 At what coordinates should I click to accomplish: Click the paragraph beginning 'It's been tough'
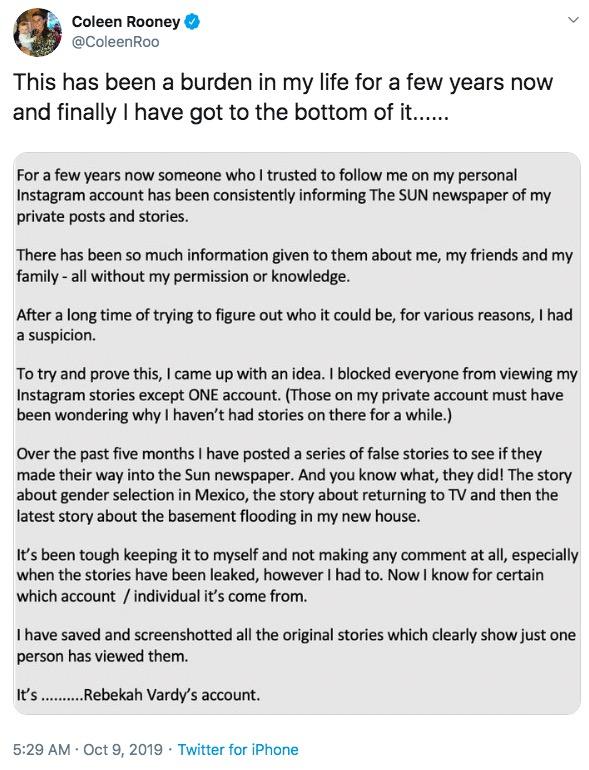click(x=297, y=575)
